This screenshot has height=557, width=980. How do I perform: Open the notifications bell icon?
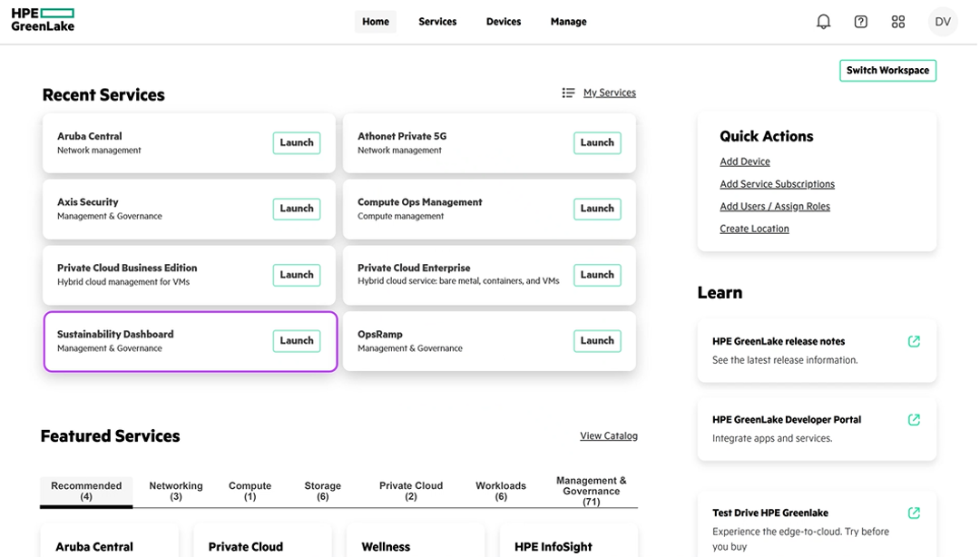(823, 22)
